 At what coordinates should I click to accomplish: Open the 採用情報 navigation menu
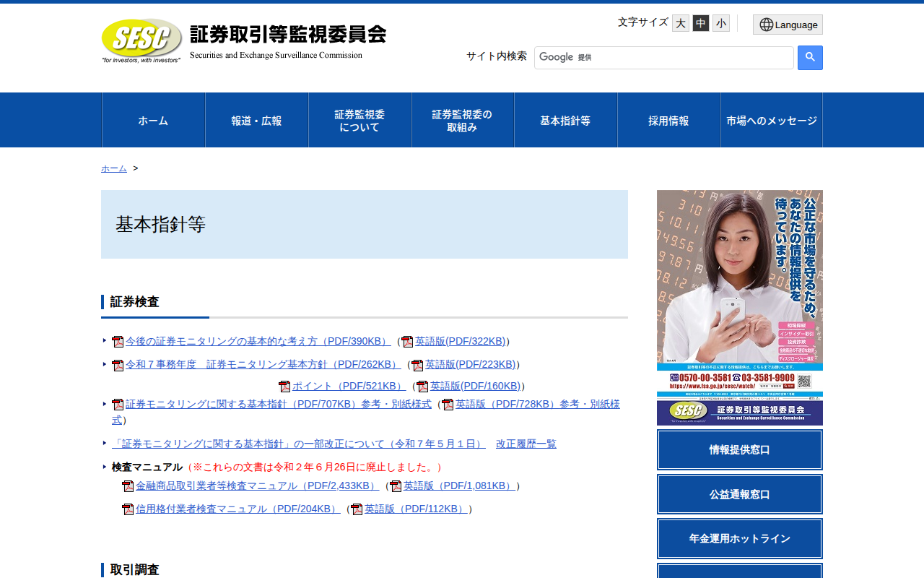coord(668,120)
